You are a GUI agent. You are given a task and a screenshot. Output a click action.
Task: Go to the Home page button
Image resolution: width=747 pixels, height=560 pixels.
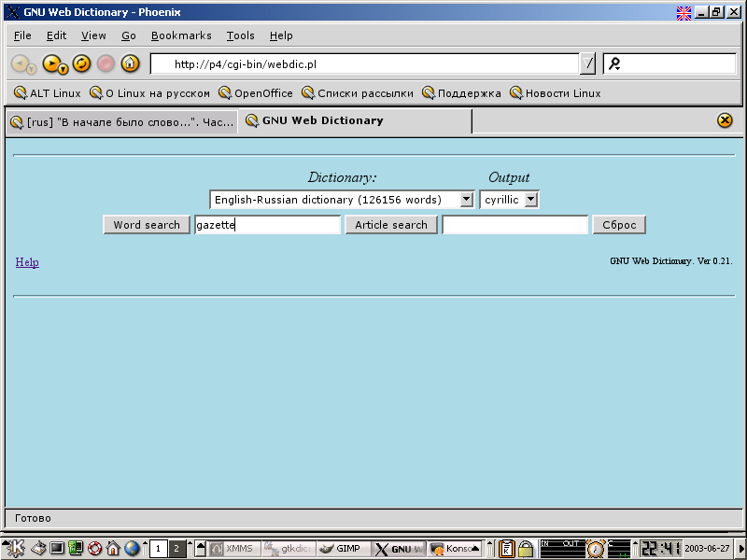coord(130,63)
